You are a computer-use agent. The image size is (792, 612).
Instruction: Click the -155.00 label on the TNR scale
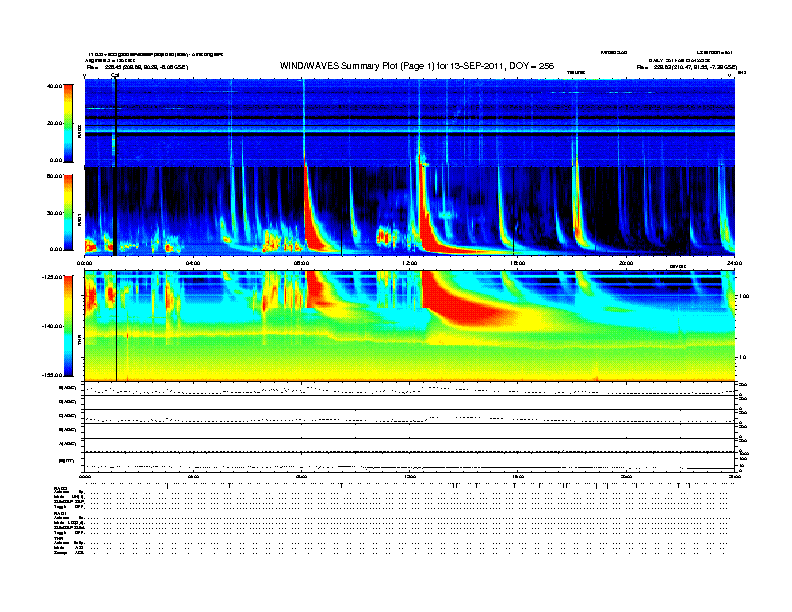(52, 375)
